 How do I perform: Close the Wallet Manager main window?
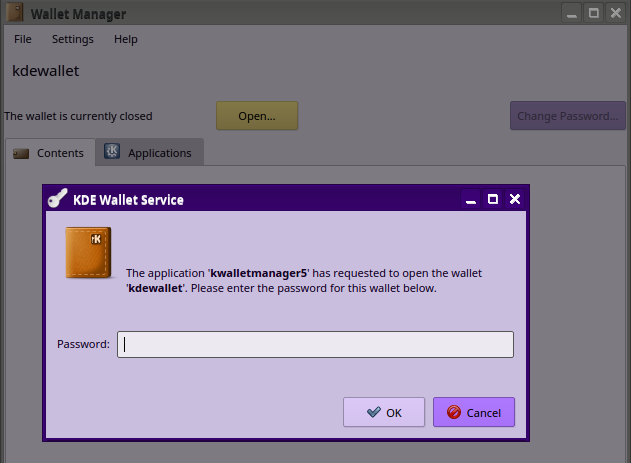point(616,13)
